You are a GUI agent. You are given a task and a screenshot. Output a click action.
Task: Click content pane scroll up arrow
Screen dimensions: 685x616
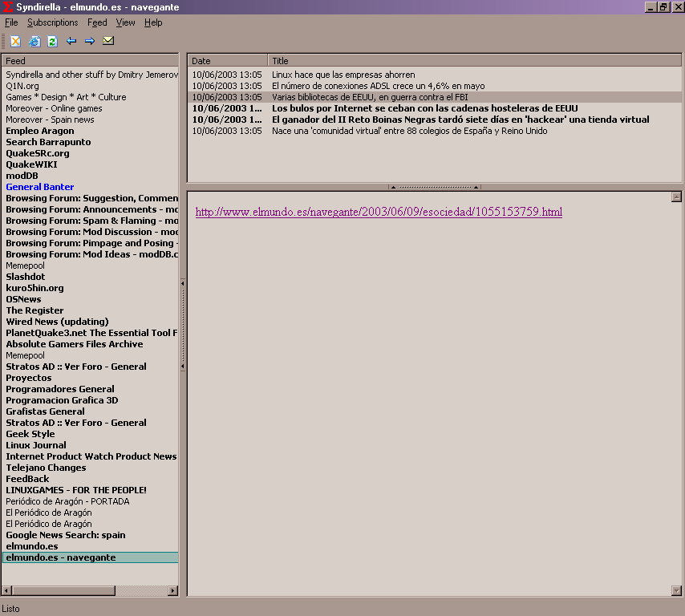point(676,197)
